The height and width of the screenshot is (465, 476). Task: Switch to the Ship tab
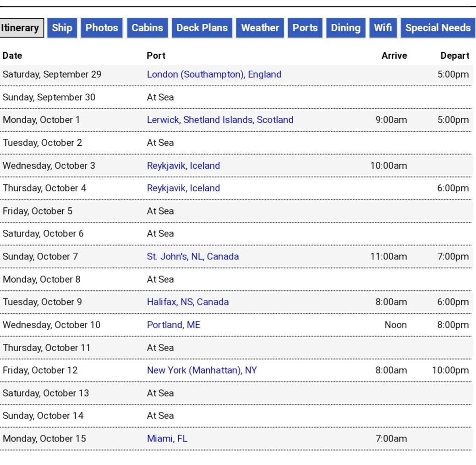[x=61, y=28]
